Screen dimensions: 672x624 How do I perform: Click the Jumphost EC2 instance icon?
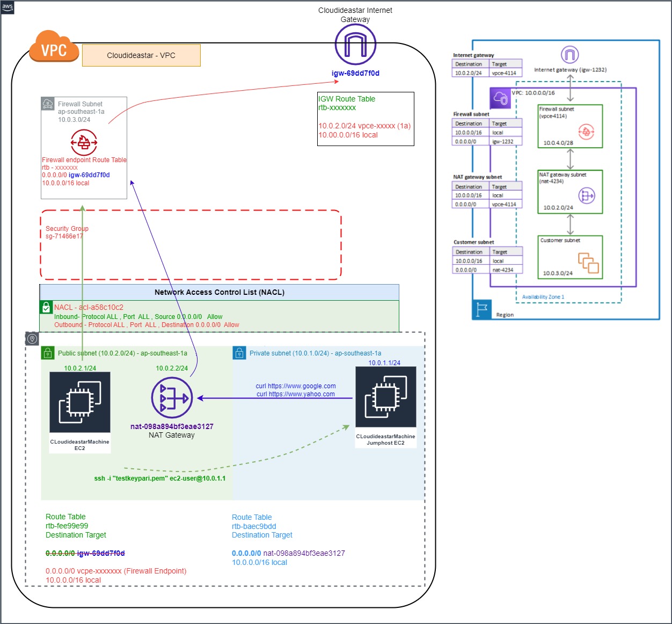tap(385, 397)
